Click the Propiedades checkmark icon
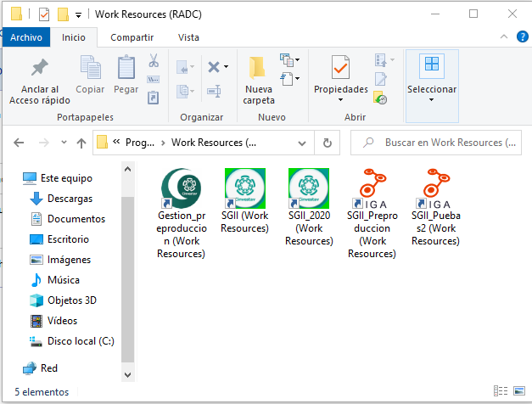The height and width of the screenshot is (404, 532). point(340,67)
